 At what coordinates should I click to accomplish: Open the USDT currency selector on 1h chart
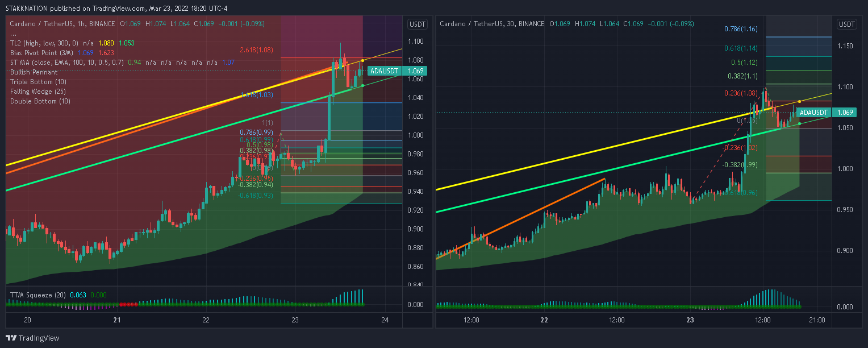coord(418,24)
